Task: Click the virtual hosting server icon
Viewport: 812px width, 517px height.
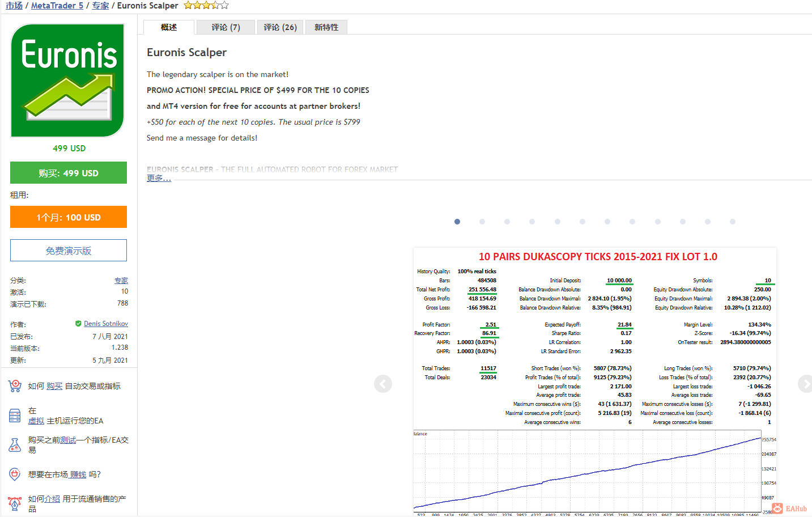Action: (x=15, y=416)
